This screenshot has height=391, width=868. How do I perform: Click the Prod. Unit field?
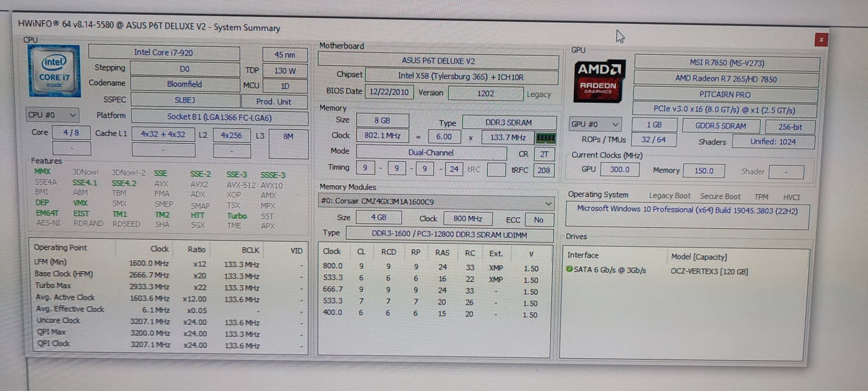tap(274, 102)
